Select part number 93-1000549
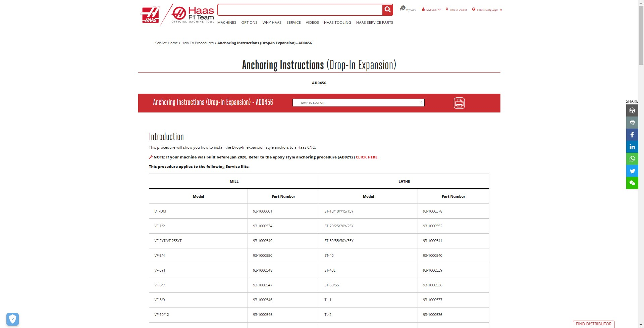Viewport: 644px width, 328px height. pyautogui.click(x=283, y=241)
